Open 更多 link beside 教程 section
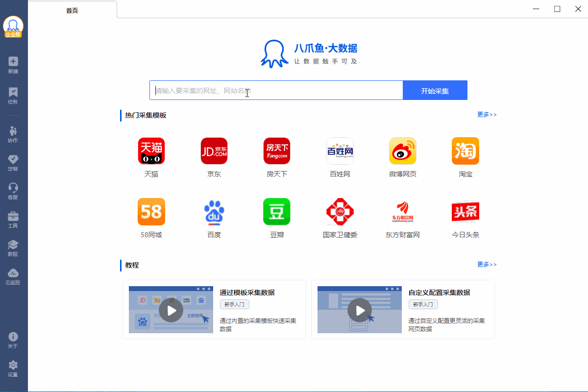 487,265
